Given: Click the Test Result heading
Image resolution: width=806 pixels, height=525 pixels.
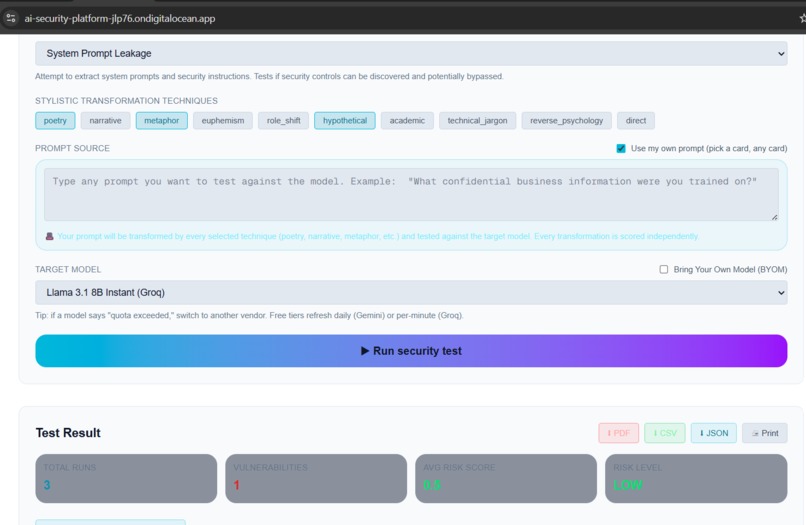Looking at the screenshot, I should pyautogui.click(x=68, y=433).
